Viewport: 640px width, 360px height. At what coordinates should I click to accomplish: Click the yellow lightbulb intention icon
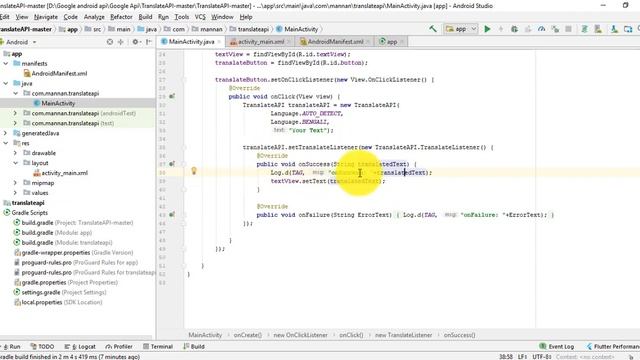click(194, 171)
